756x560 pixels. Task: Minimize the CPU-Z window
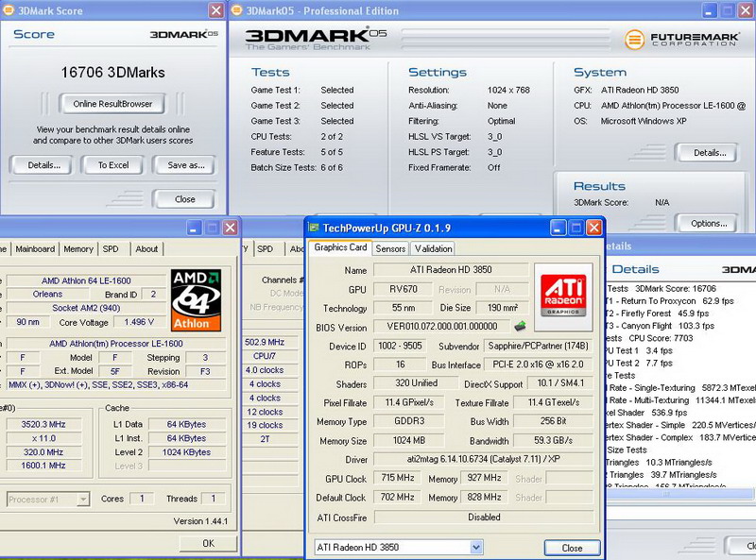click(195, 228)
